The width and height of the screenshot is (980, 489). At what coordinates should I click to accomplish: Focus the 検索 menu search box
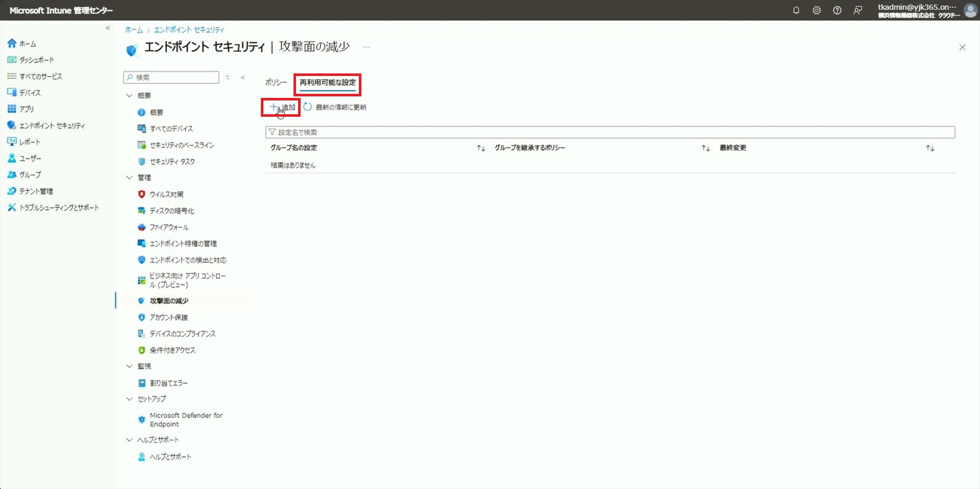coord(171,78)
